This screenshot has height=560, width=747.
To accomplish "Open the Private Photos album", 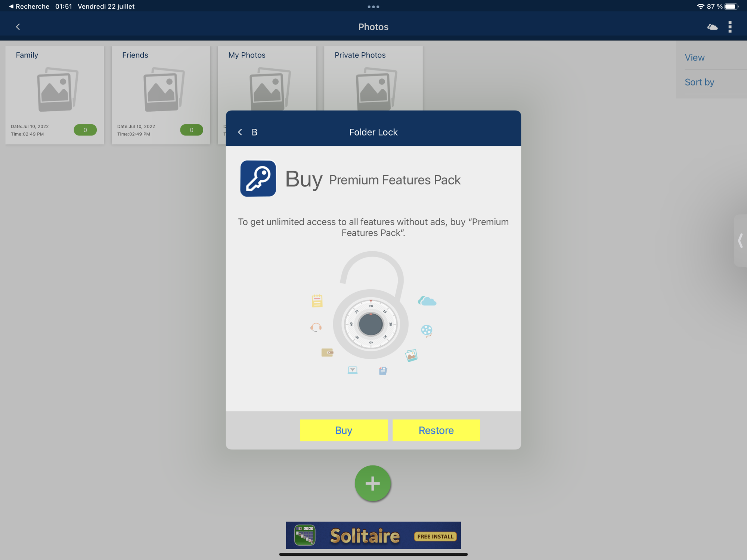I will point(373,78).
